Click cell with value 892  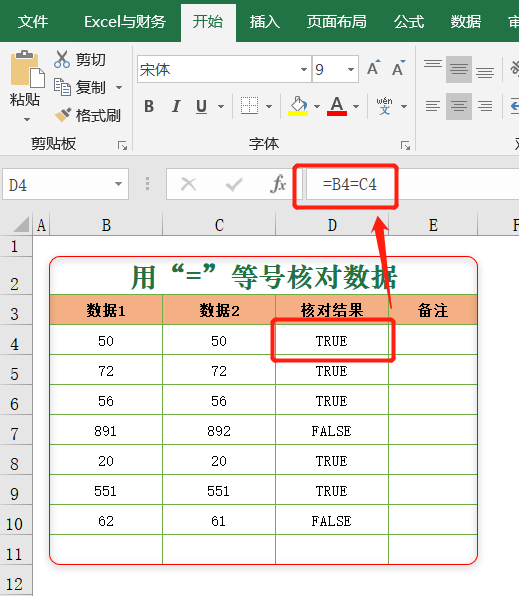pyautogui.click(x=219, y=431)
